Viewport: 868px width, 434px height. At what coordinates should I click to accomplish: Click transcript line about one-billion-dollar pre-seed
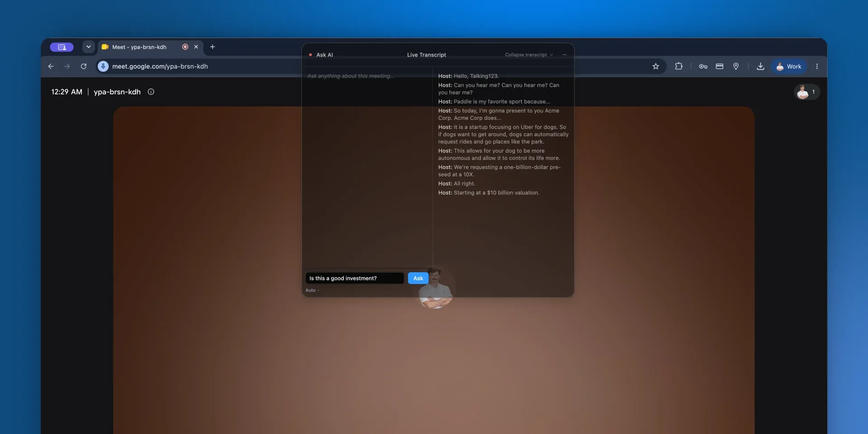(x=499, y=171)
